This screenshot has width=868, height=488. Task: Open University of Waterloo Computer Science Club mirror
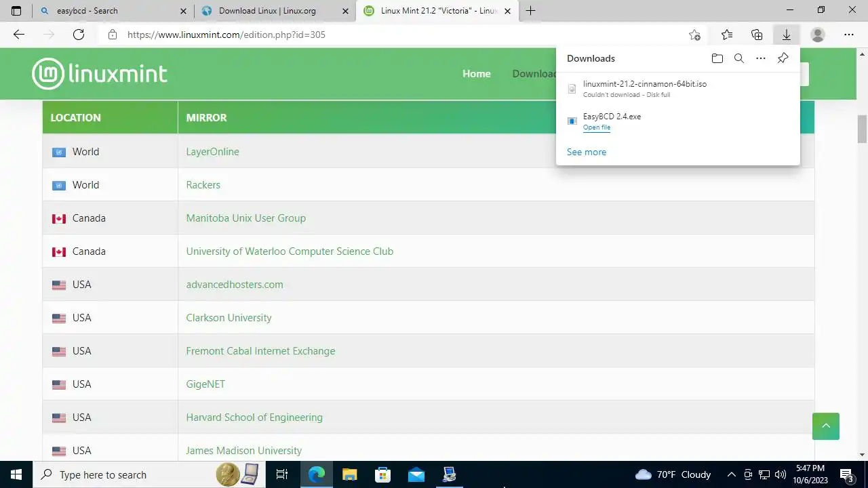(290, 251)
